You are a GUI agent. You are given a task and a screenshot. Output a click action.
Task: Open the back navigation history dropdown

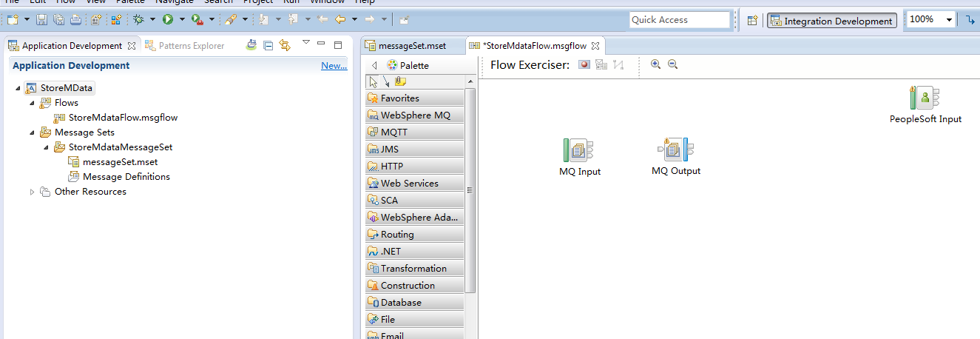[354, 20]
